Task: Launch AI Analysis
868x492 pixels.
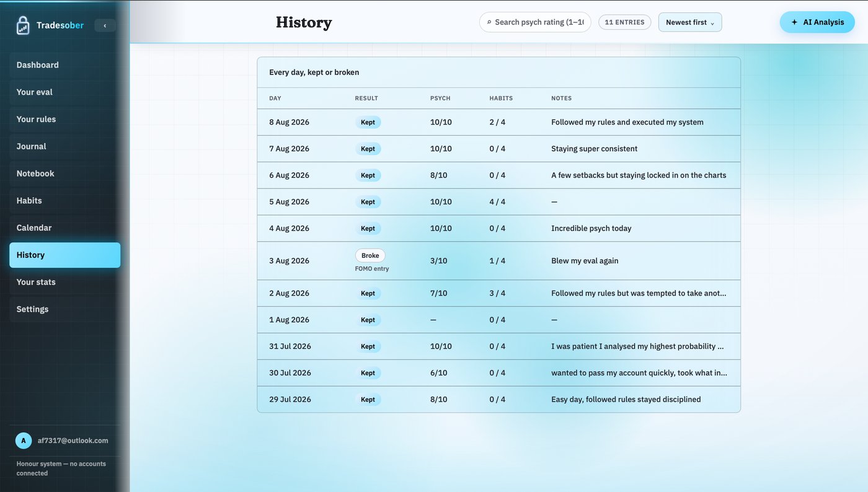Action: tap(817, 22)
